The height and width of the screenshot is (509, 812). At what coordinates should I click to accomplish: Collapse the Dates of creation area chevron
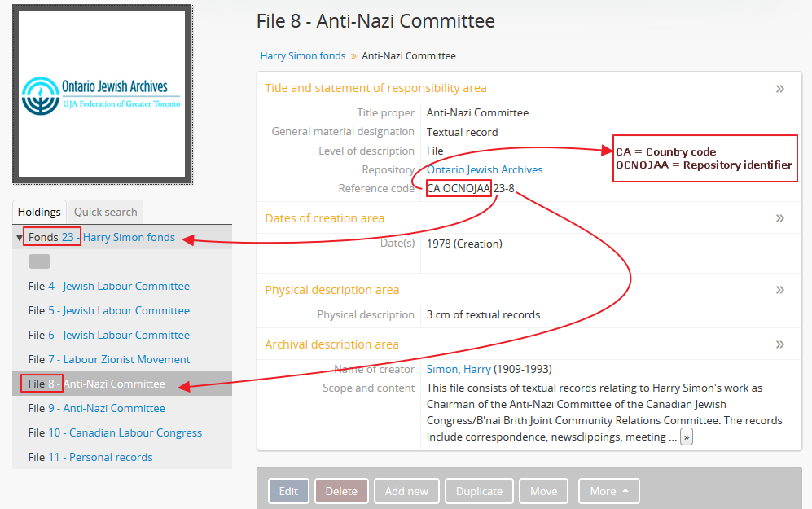[779, 218]
